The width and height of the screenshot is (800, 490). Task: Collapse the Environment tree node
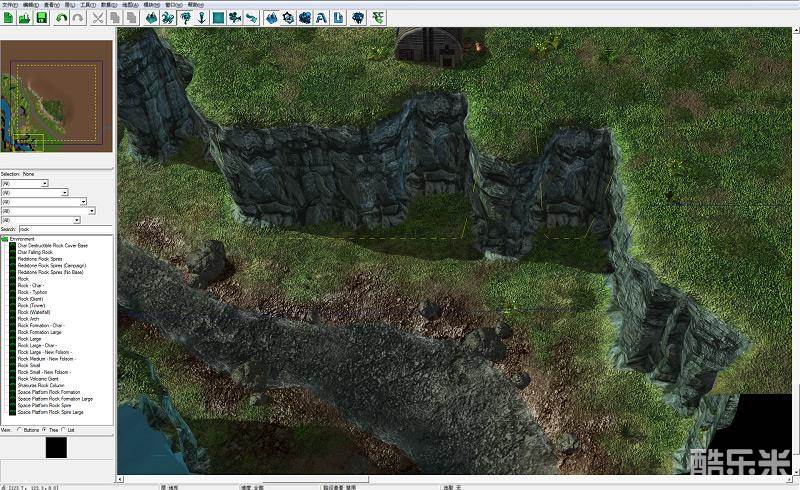pos(4,239)
